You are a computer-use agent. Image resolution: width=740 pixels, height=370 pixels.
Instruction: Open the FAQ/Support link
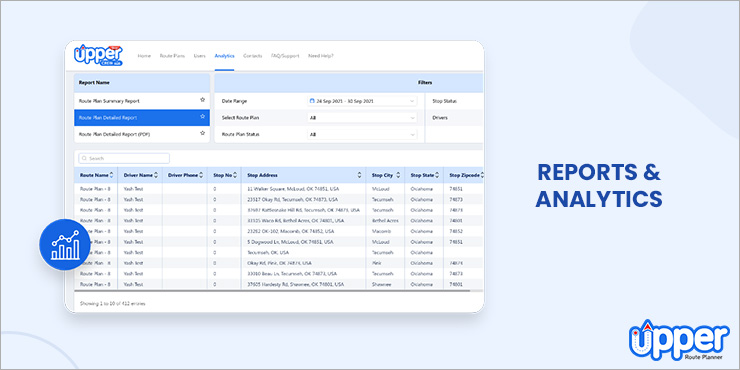[285, 56]
